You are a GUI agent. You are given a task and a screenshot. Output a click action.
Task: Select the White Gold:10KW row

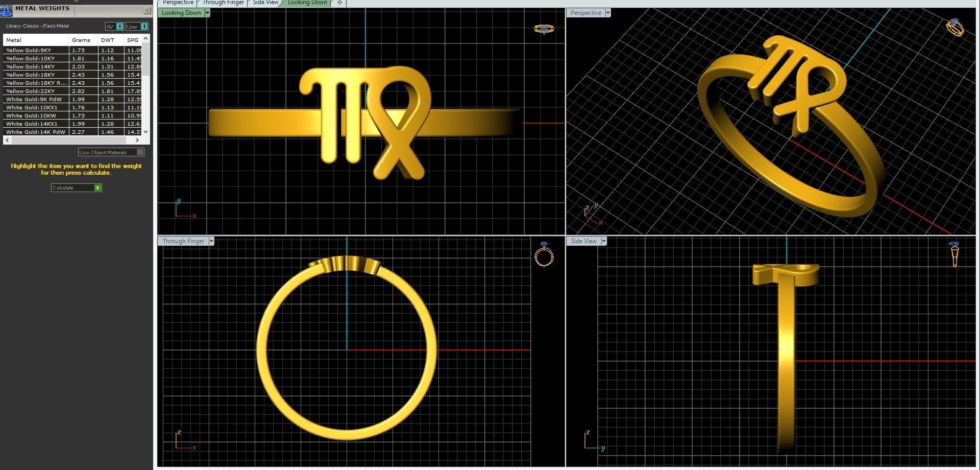72,115
